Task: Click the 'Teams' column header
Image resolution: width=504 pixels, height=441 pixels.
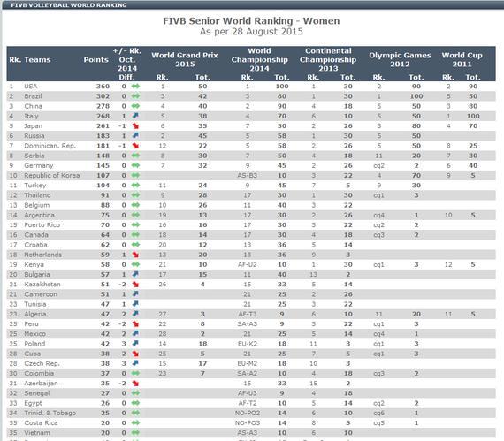Action: coord(37,60)
